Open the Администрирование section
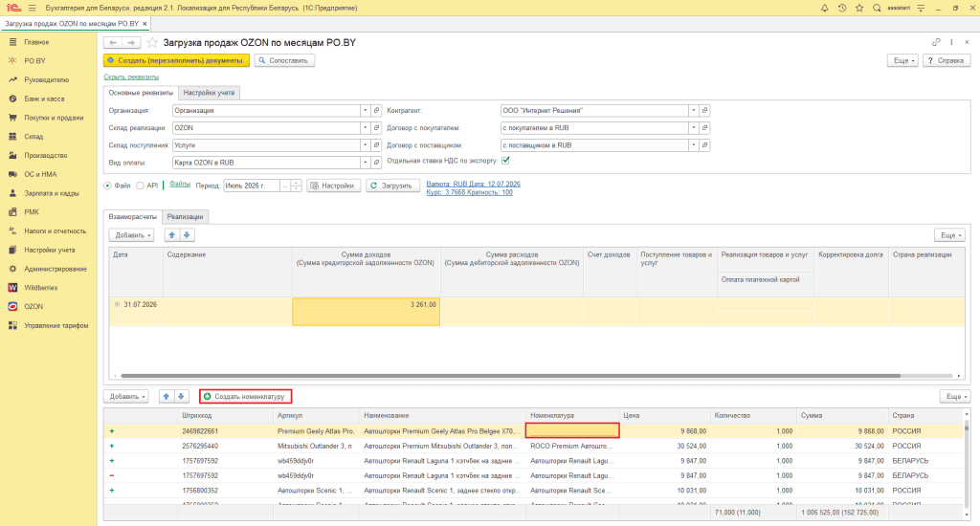 tap(55, 269)
